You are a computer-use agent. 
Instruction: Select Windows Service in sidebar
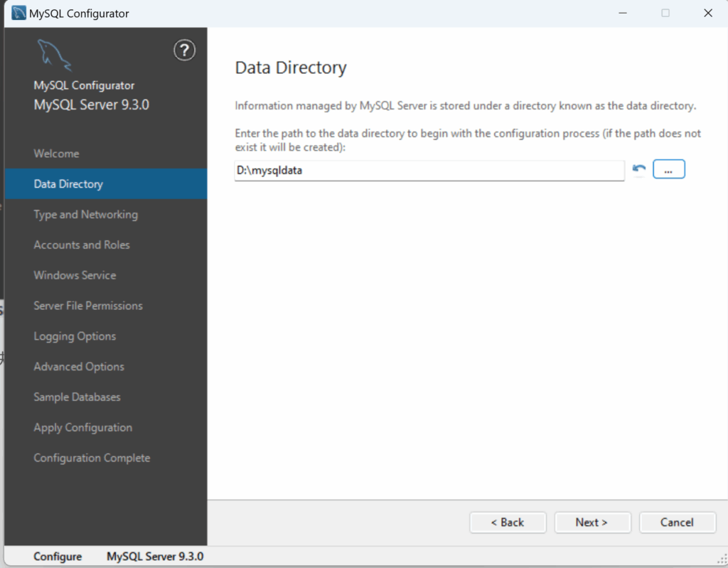pos(75,275)
